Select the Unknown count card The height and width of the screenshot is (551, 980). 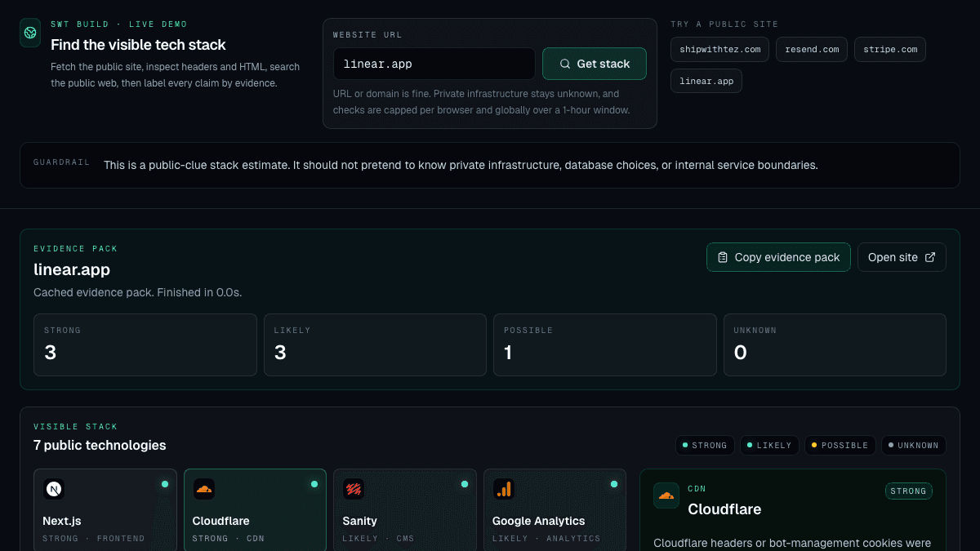(x=835, y=344)
